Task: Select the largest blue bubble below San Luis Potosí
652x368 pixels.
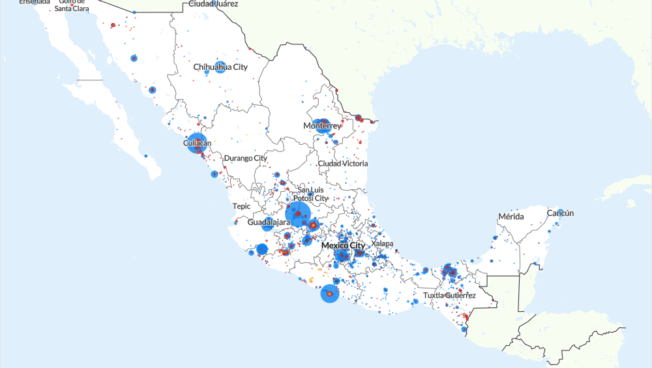Action: coord(298,215)
